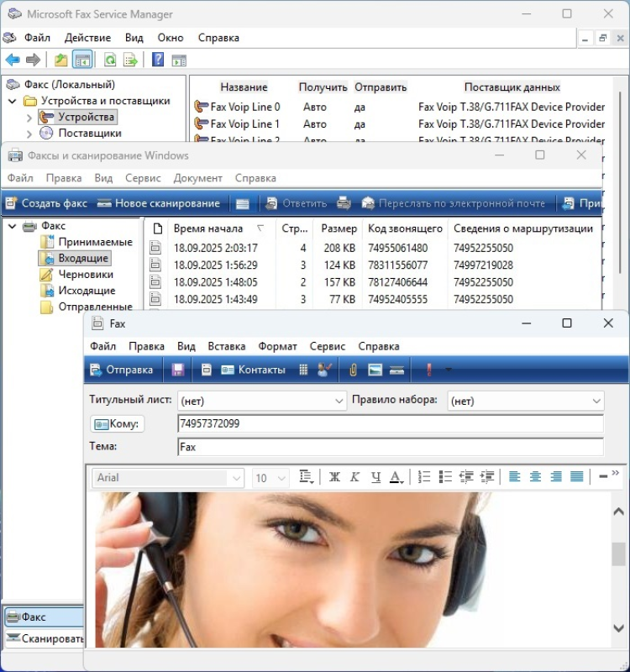Click the save (floppy disk) icon in Fax toolbar
The image size is (630, 672).
[x=178, y=370]
